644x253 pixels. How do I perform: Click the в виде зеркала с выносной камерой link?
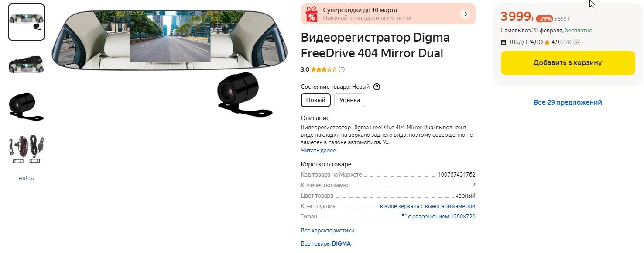tap(428, 206)
